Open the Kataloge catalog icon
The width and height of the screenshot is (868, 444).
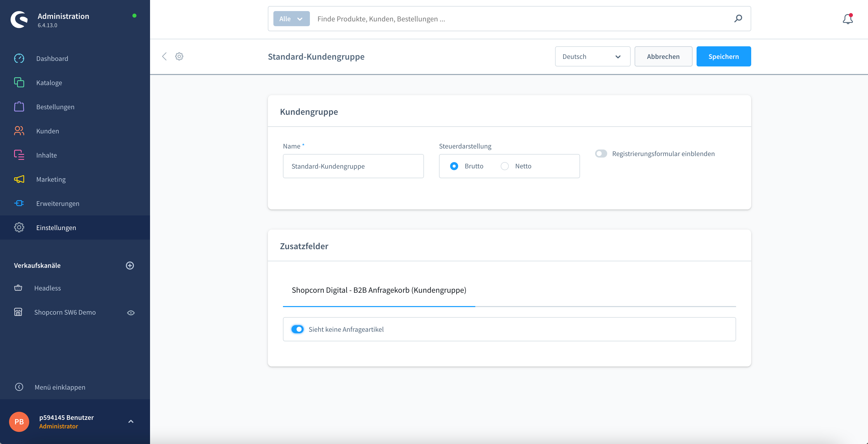tap(19, 83)
